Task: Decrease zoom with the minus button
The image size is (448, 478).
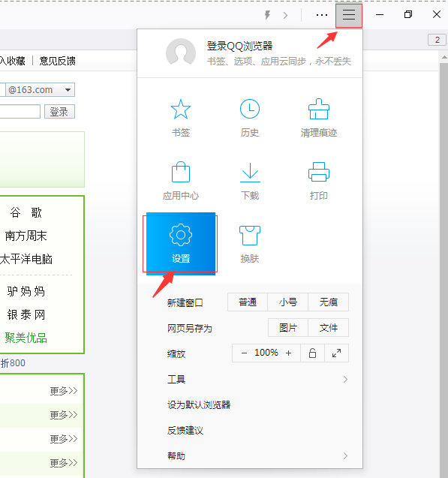Action: [x=244, y=353]
